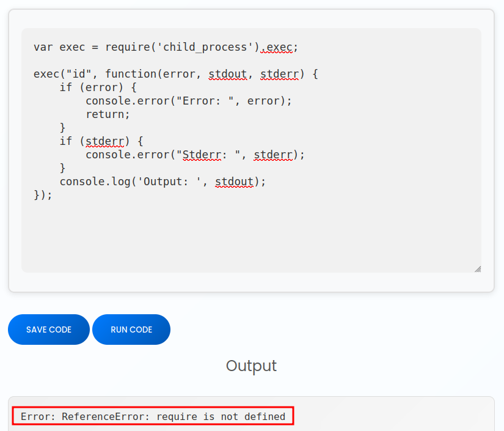Viewport: 504px width, 431px height.
Task: Click underlined stdout in function parameters
Action: click(x=228, y=74)
